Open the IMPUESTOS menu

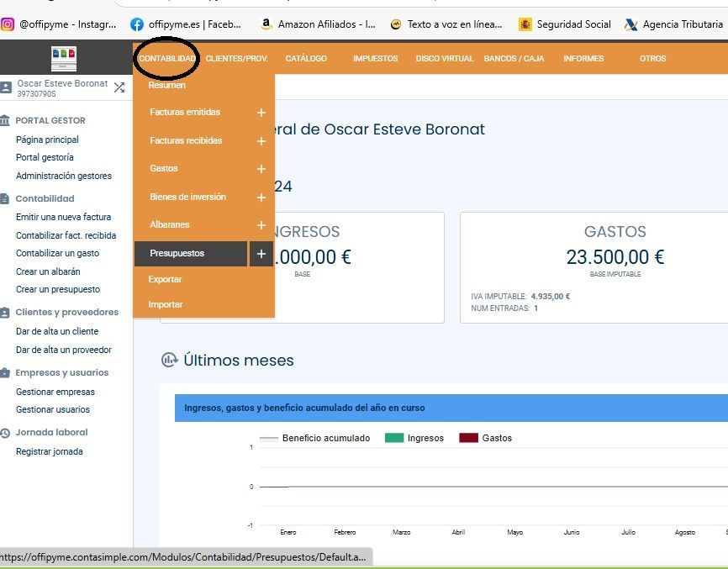(375, 59)
